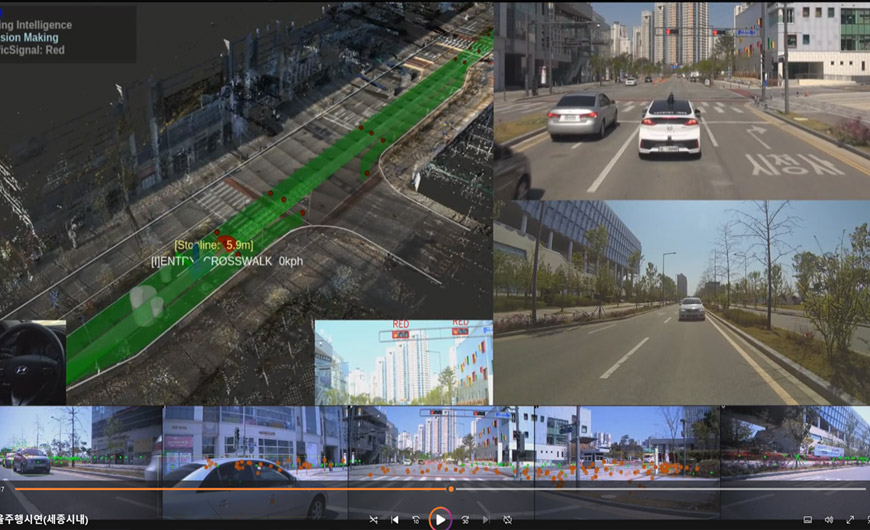Toggle shuffle playback
The image size is (870, 530).
tap(373, 520)
